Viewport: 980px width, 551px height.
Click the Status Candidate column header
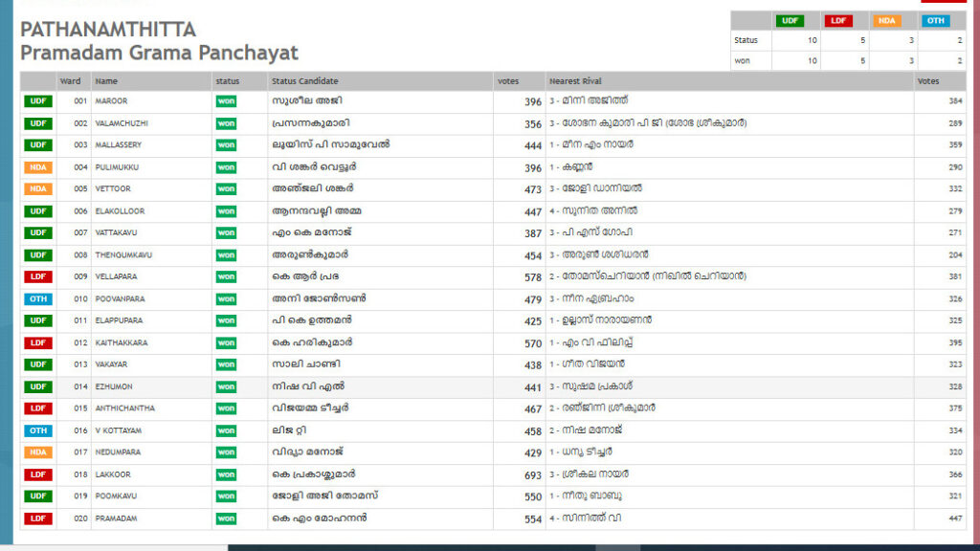pyautogui.click(x=304, y=81)
